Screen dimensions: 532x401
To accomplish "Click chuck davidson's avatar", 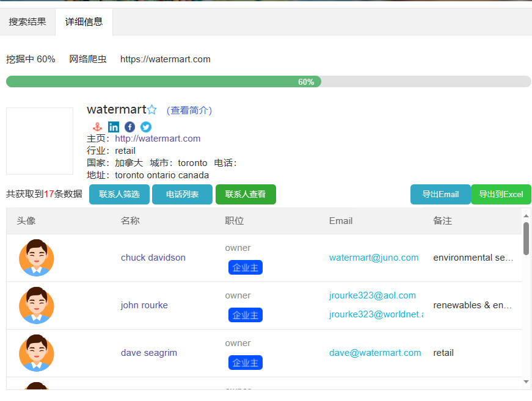I will tap(36, 258).
